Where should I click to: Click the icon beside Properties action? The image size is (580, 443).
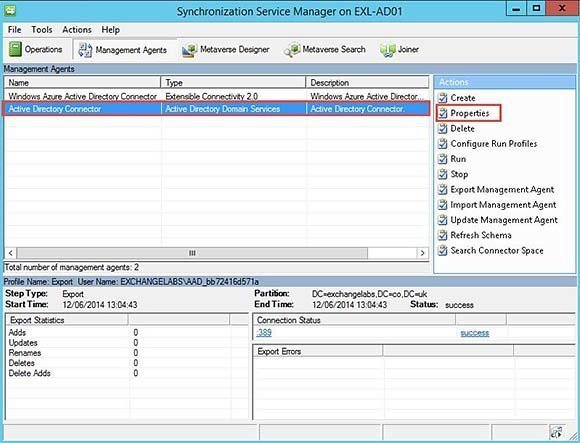coord(442,113)
